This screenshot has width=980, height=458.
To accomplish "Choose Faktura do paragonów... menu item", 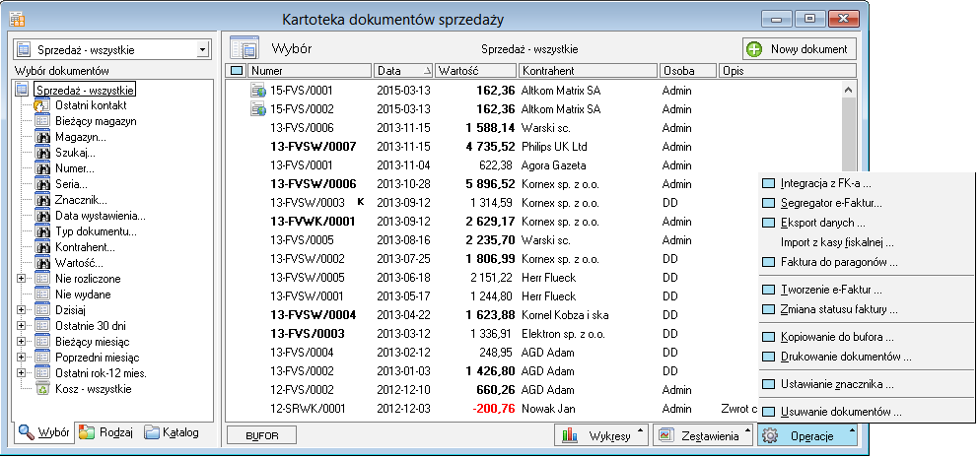I will point(867,262).
